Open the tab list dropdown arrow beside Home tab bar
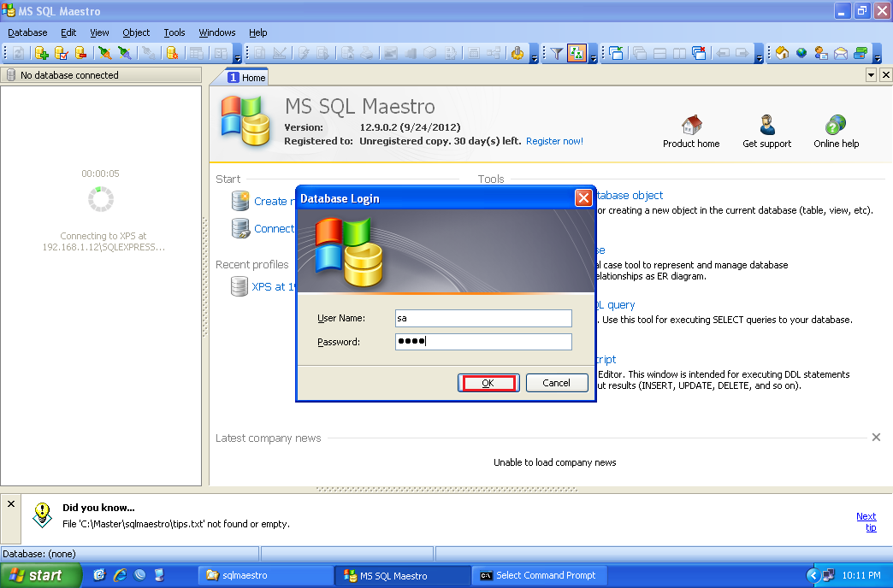The height and width of the screenshot is (588, 893). 871,74
